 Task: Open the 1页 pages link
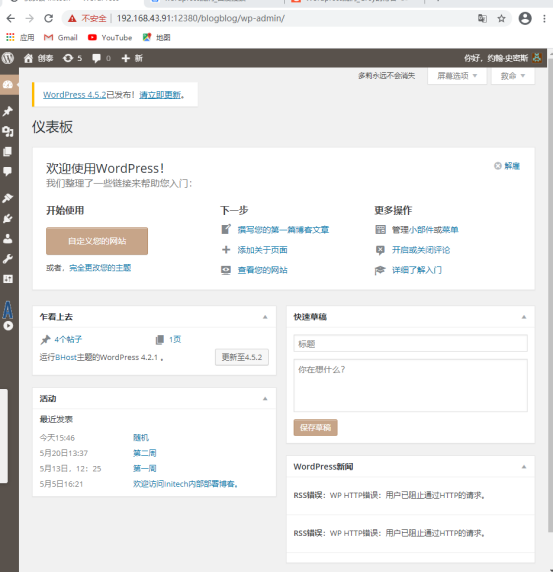175,340
